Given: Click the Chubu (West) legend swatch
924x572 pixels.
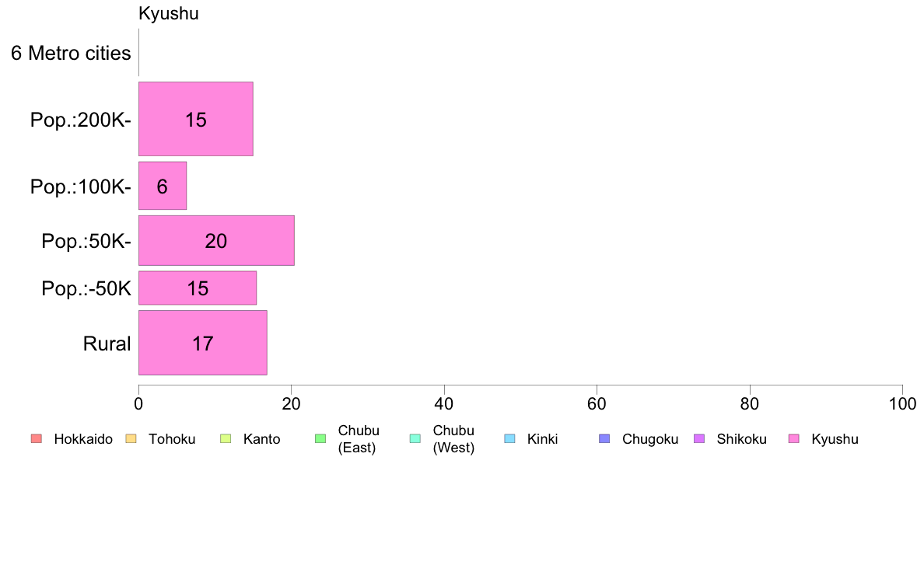Looking at the screenshot, I should click(415, 439).
